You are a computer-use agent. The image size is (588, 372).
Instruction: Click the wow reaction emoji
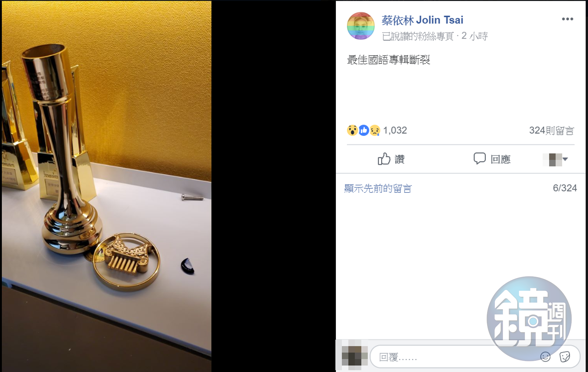point(352,130)
